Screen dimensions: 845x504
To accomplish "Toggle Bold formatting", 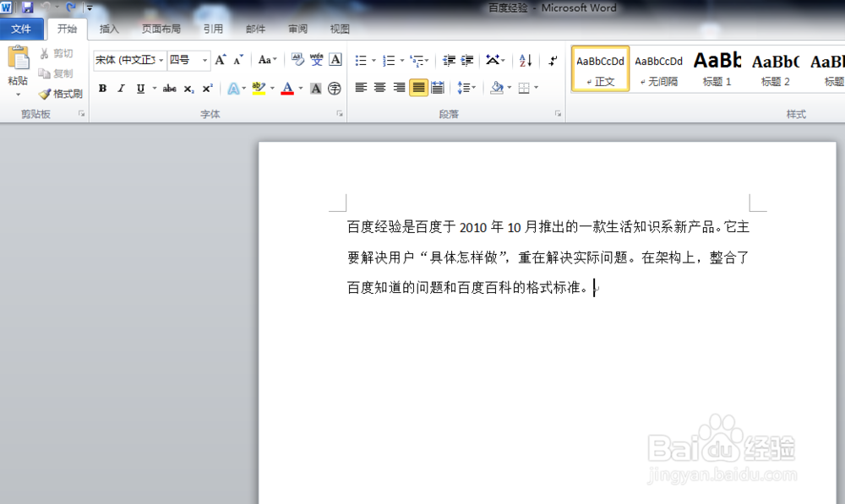I will [102, 89].
